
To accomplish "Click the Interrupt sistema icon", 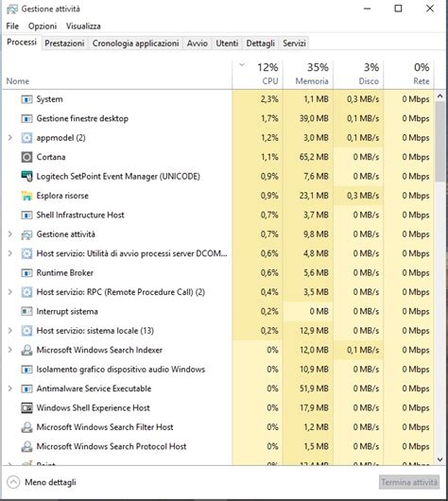I will 26,311.
